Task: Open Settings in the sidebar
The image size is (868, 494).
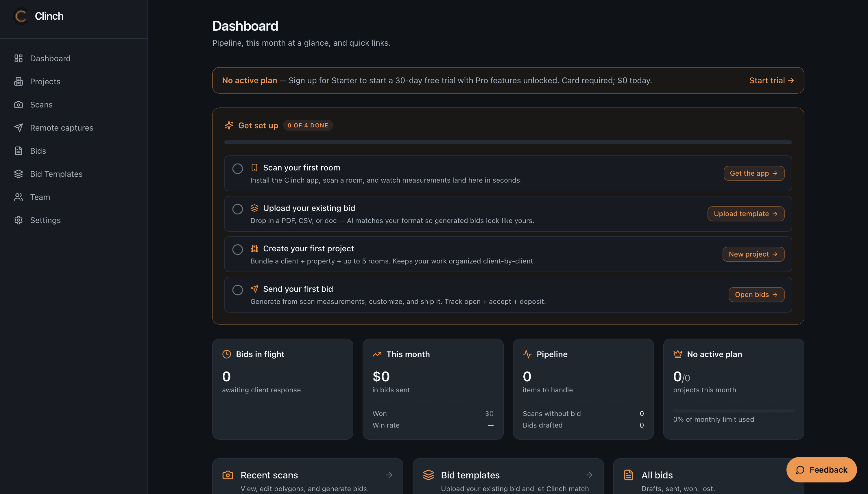Action: pyautogui.click(x=74, y=220)
